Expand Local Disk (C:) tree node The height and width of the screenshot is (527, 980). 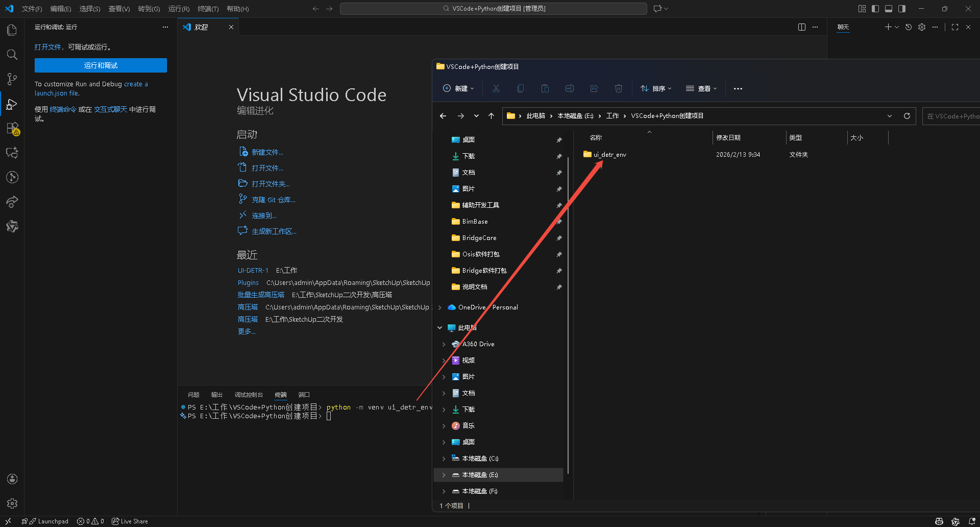coord(444,459)
